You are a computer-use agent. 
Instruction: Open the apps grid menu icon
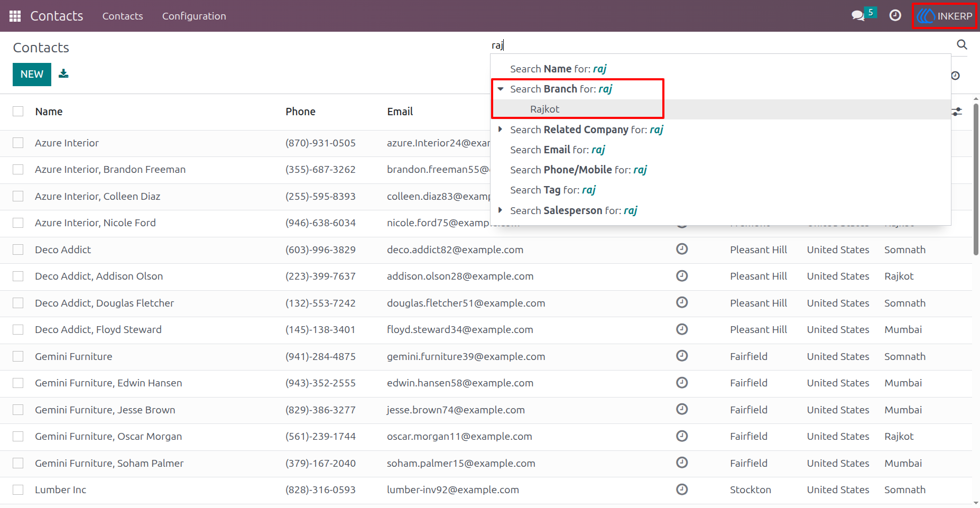coord(15,16)
